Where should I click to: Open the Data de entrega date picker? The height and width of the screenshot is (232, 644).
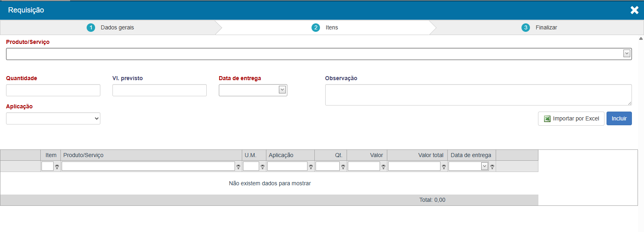point(282,90)
